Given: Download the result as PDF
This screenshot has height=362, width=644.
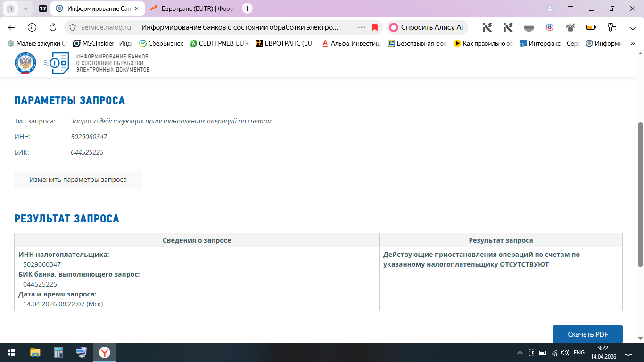Looking at the screenshot, I should click(x=587, y=334).
